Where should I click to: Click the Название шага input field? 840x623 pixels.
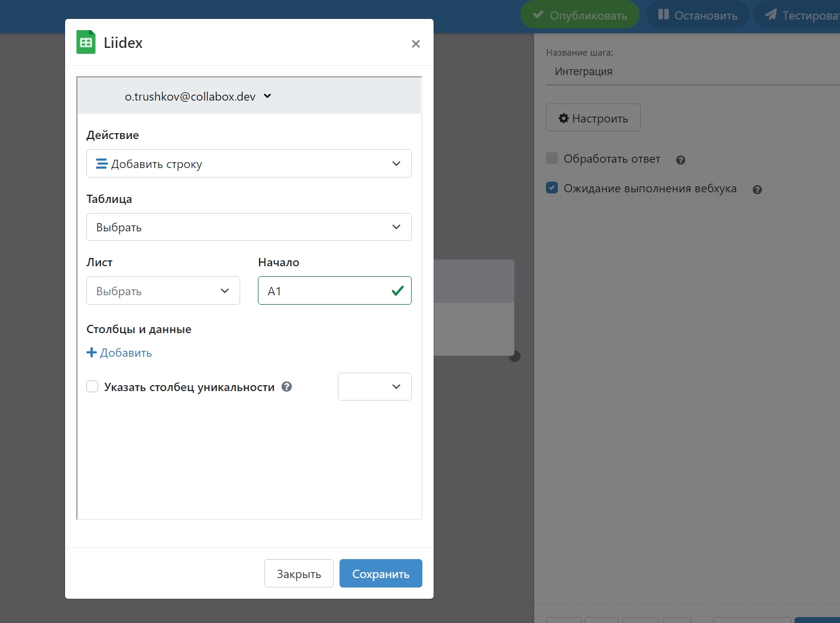692,72
